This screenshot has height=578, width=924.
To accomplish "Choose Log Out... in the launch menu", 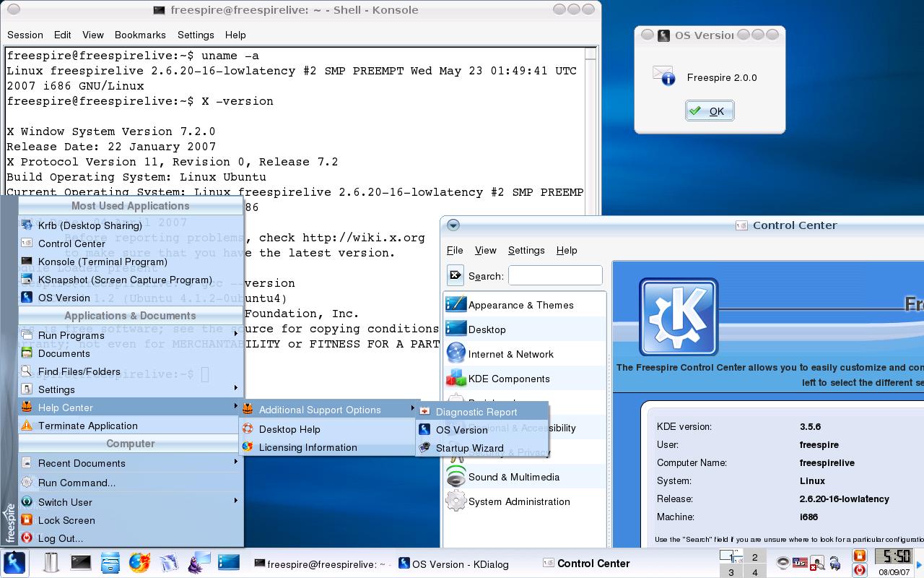I will (x=131, y=538).
